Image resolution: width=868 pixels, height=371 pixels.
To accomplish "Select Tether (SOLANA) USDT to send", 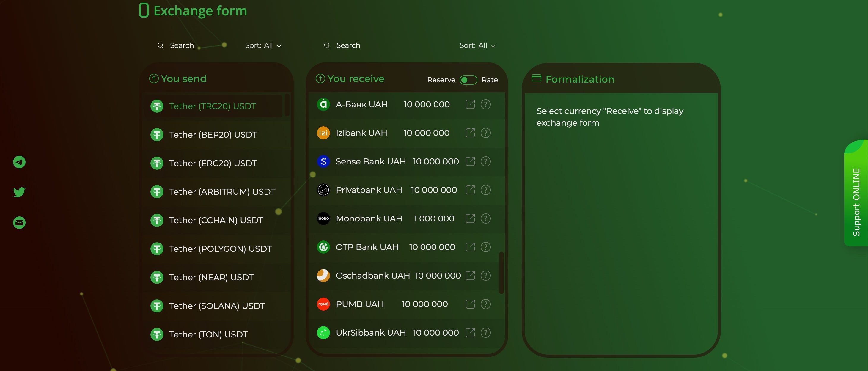I will click(x=217, y=306).
